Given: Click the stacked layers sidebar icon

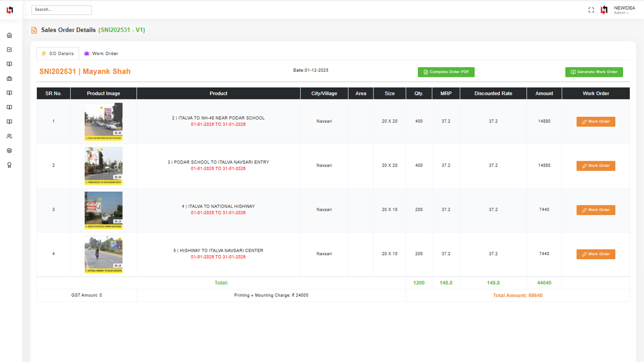Looking at the screenshot, I should pos(9,151).
